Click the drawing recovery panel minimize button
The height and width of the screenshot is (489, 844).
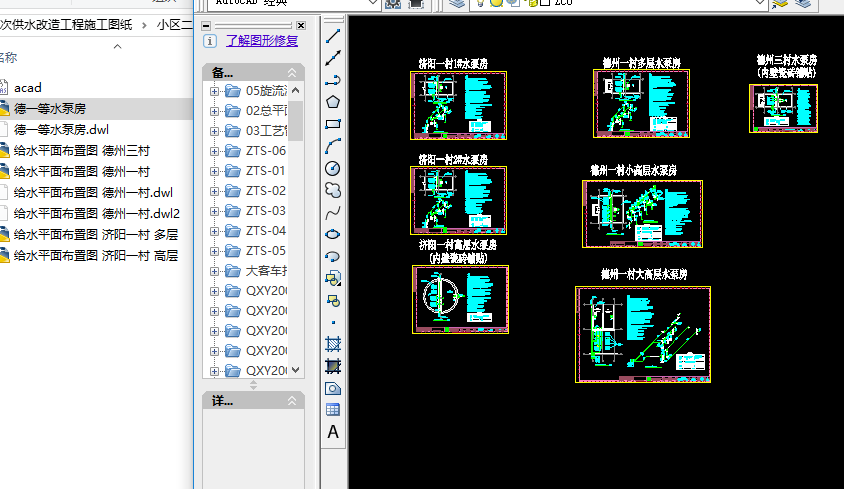pyautogui.click(x=206, y=25)
